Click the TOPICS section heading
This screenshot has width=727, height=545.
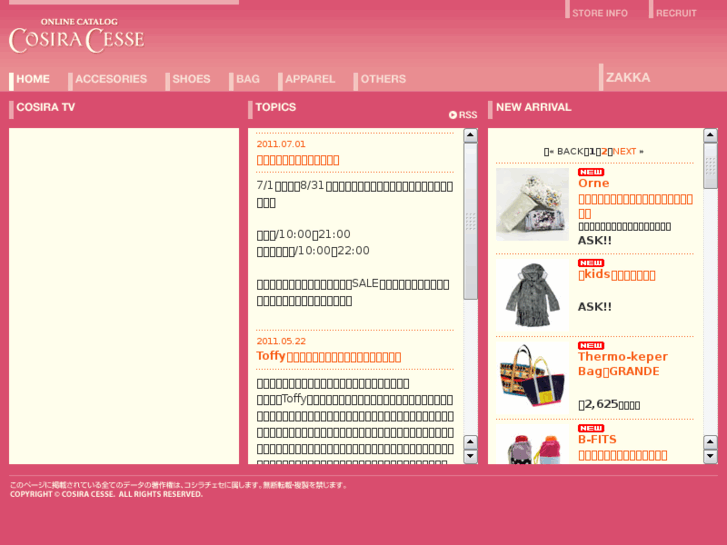tap(275, 107)
